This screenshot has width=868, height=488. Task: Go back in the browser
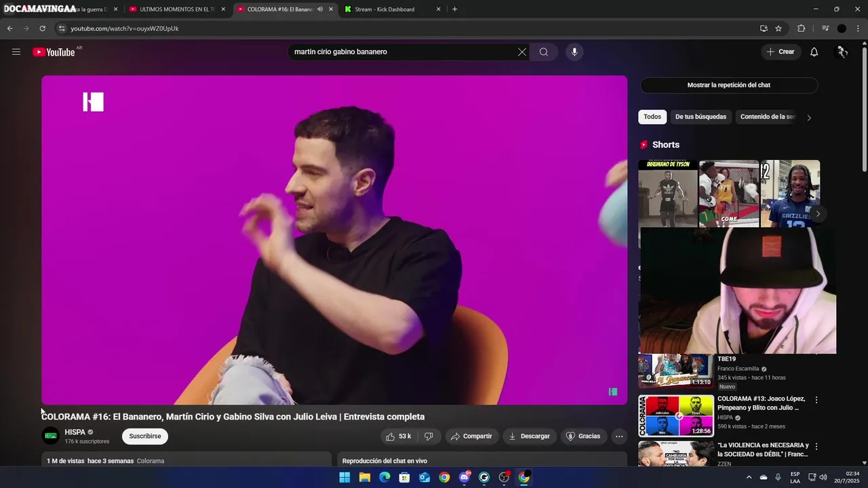coord(9,28)
